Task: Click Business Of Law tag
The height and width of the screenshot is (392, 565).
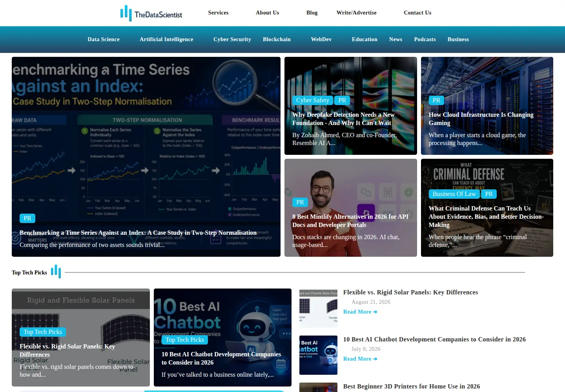Action: coord(454,194)
